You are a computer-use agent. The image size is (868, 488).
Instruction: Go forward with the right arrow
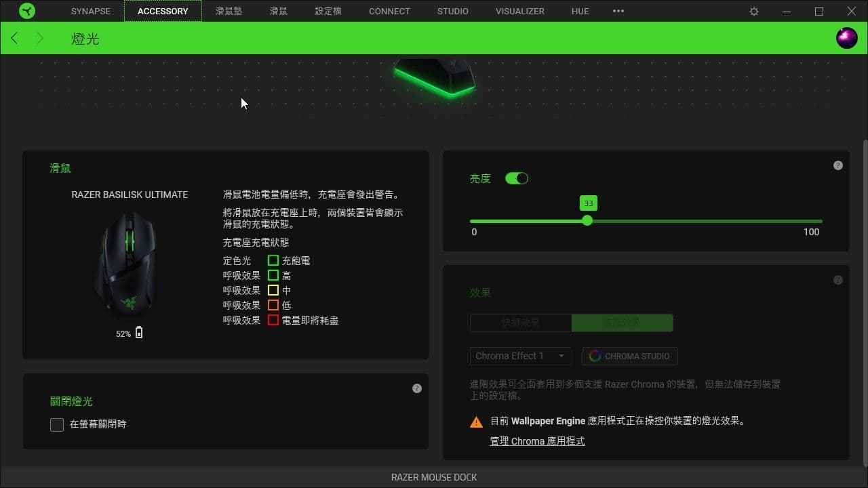40,39
